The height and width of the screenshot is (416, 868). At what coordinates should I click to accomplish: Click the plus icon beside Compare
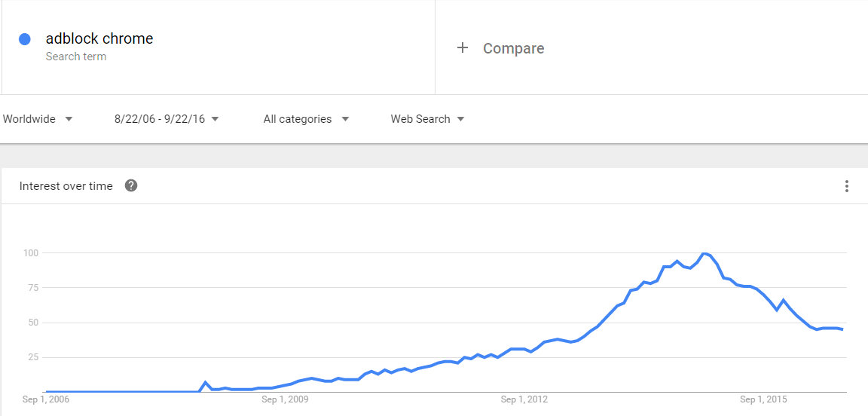[462, 47]
